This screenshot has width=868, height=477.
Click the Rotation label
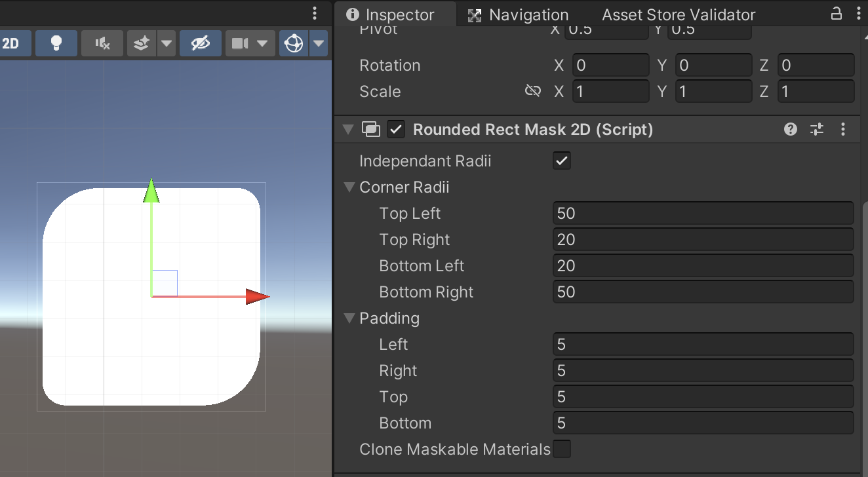point(390,66)
